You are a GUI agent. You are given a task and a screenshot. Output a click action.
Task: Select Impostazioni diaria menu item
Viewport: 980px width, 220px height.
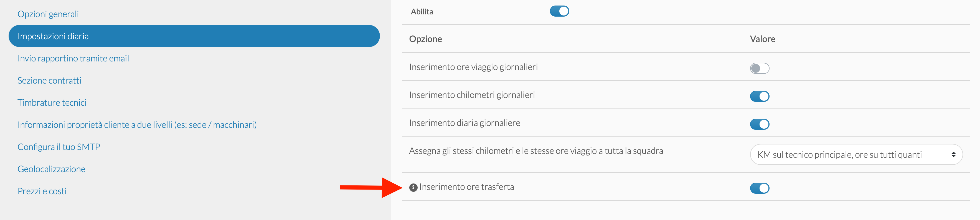[194, 36]
